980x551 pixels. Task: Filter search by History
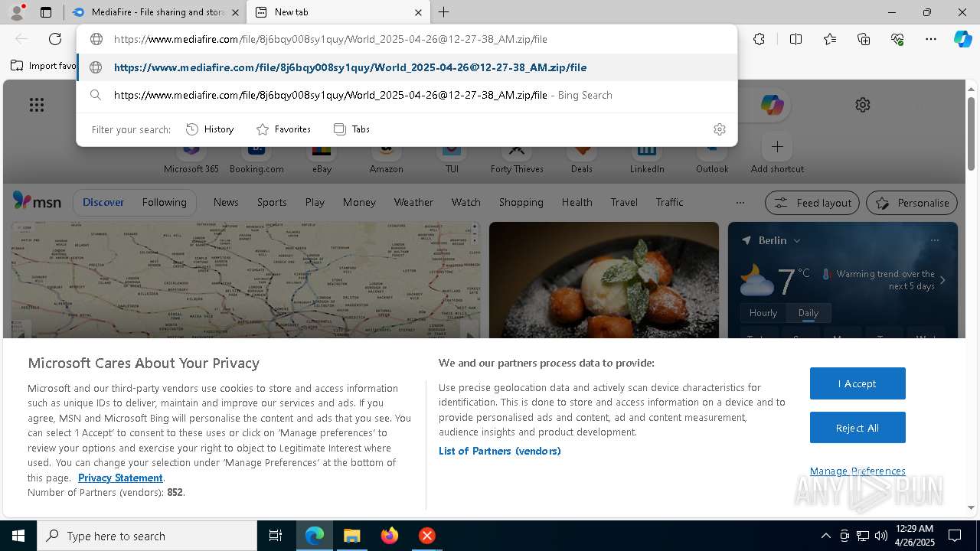click(x=210, y=129)
